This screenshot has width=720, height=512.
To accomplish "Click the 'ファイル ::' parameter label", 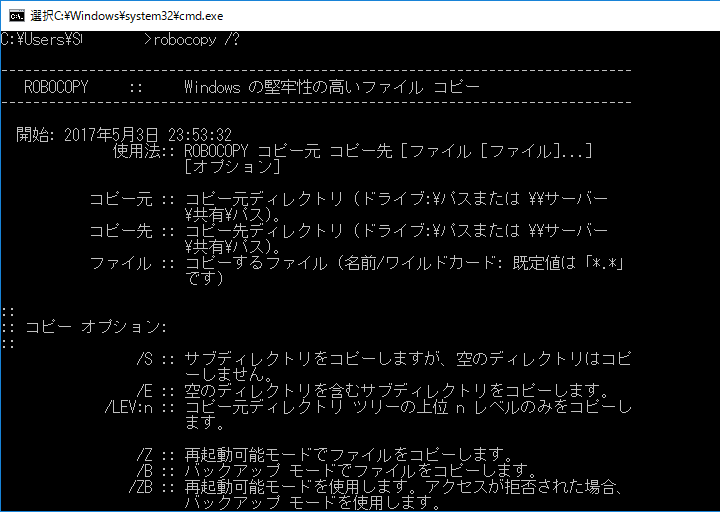I will [x=132, y=263].
